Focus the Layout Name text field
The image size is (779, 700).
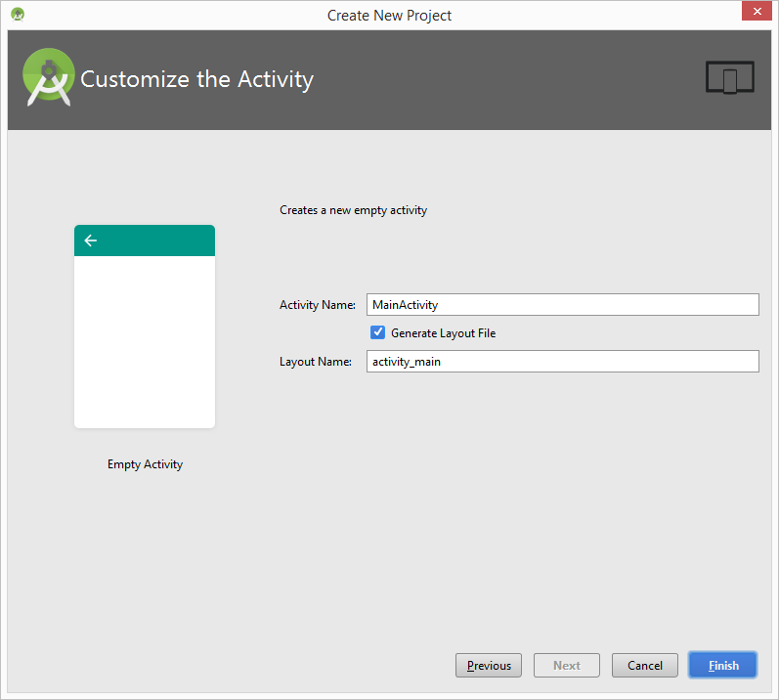pos(562,362)
